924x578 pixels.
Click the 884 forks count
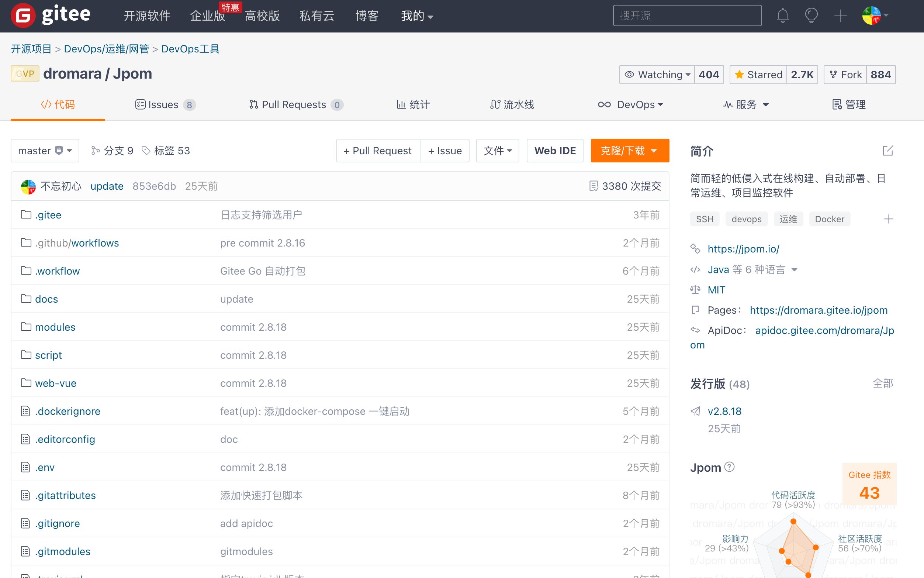(881, 75)
